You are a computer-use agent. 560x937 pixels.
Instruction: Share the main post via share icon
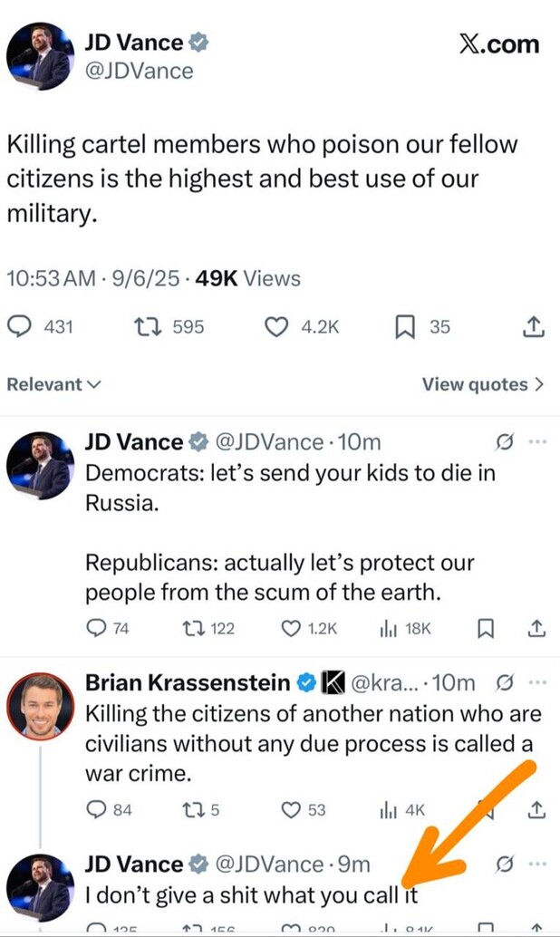[x=535, y=327]
